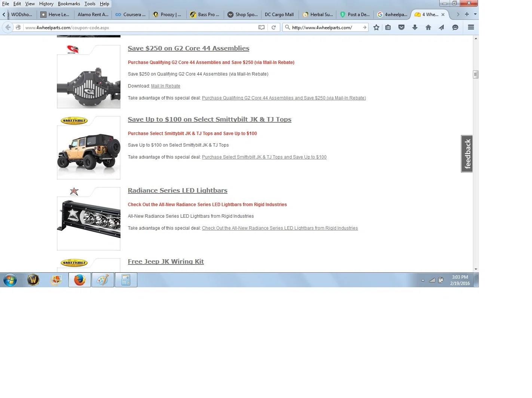Switch to the Proozy tab

pos(168,15)
